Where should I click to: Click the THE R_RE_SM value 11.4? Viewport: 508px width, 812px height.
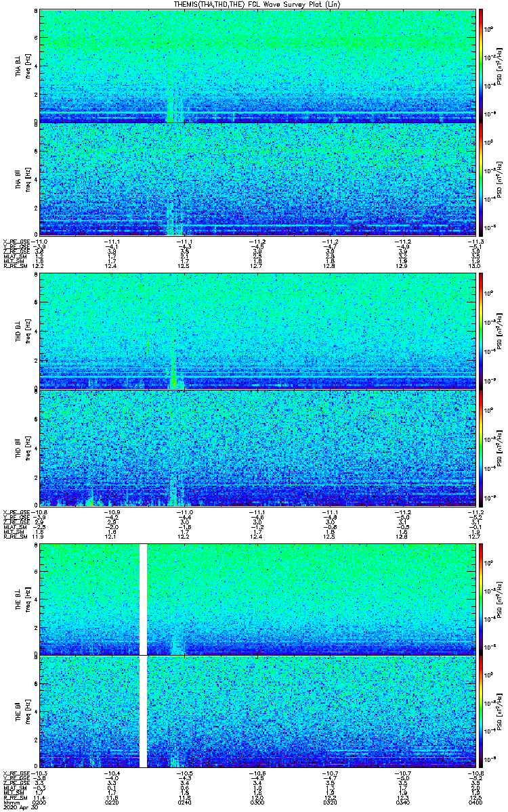tap(39, 796)
